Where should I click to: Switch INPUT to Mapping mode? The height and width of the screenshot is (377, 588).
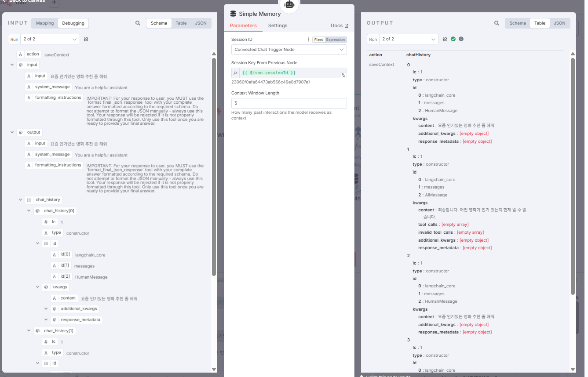click(45, 23)
